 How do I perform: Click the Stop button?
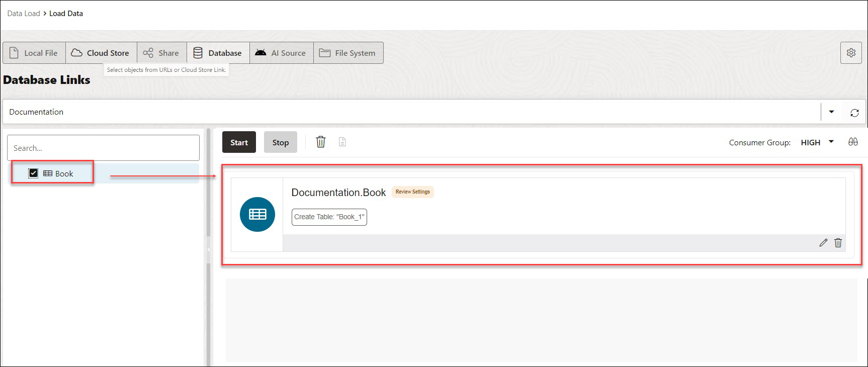point(281,142)
